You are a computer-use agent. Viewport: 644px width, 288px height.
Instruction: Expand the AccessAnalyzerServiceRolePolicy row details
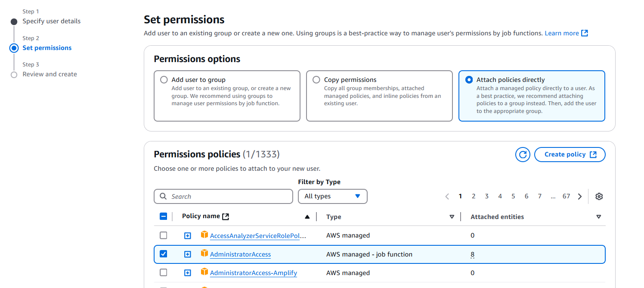(x=188, y=236)
